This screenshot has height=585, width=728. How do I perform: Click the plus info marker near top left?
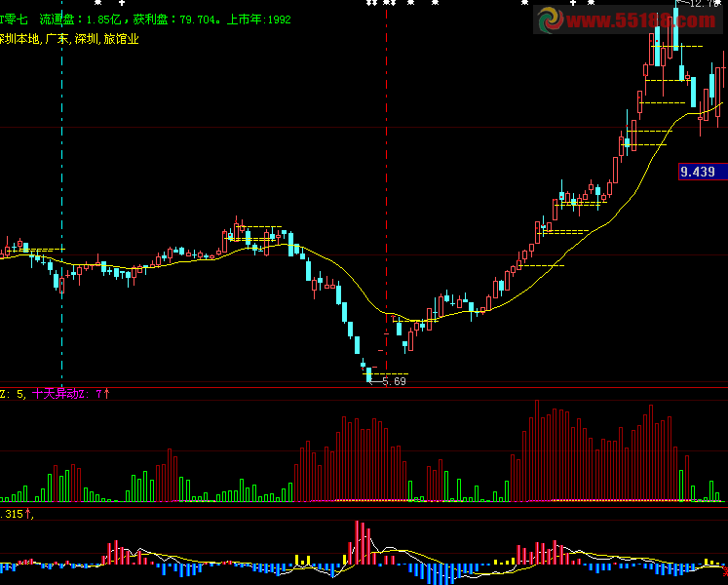(x=122, y=3)
